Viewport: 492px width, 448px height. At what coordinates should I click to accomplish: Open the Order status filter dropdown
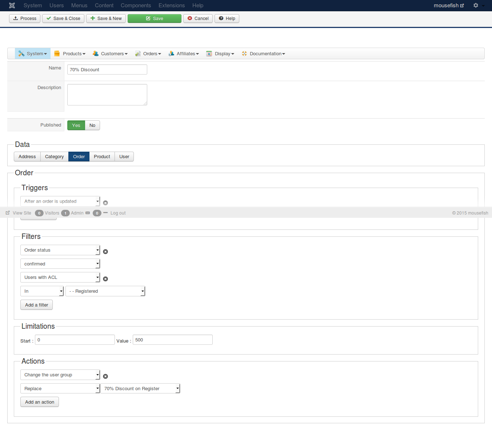[x=60, y=250]
